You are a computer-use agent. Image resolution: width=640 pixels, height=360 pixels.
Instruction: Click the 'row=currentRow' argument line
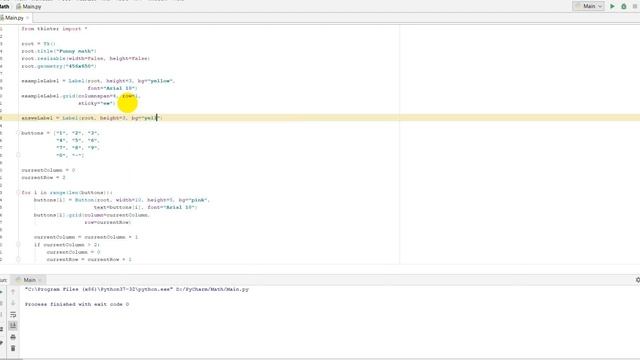(x=108, y=222)
